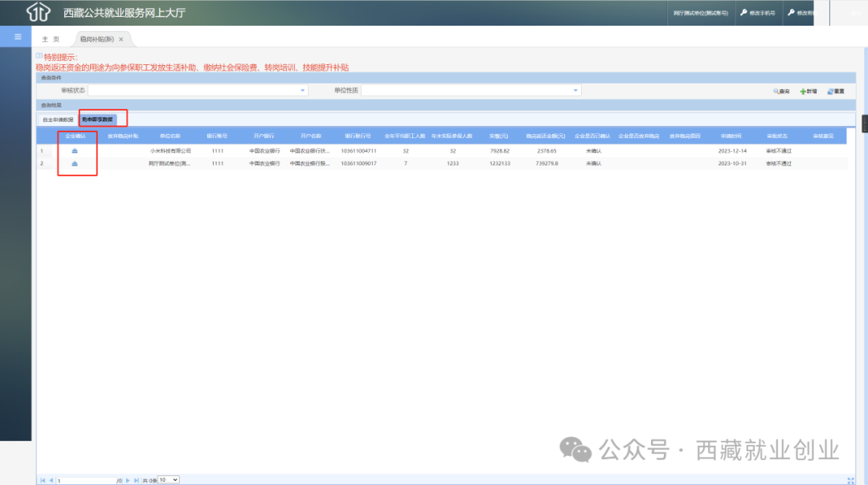Select the 免申即享数据 tab
The height and width of the screenshot is (485, 868).
[x=97, y=120]
